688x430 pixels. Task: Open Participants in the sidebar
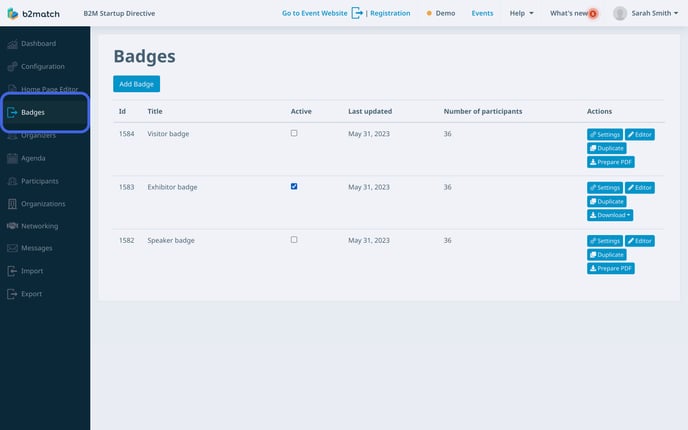point(39,181)
